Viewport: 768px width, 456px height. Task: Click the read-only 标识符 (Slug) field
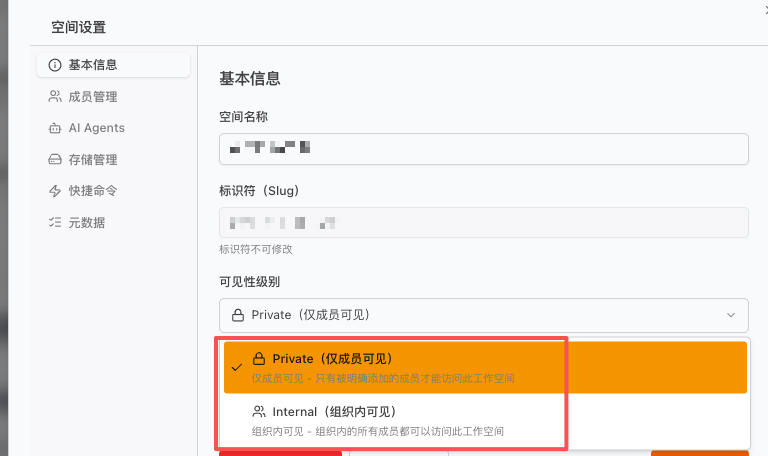484,222
